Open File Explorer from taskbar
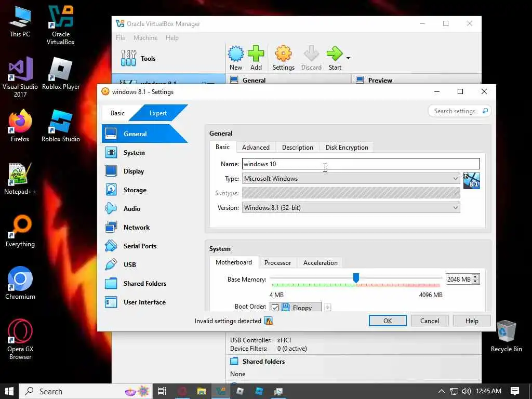This screenshot has height=399, width=532. [x=202, y=391]
